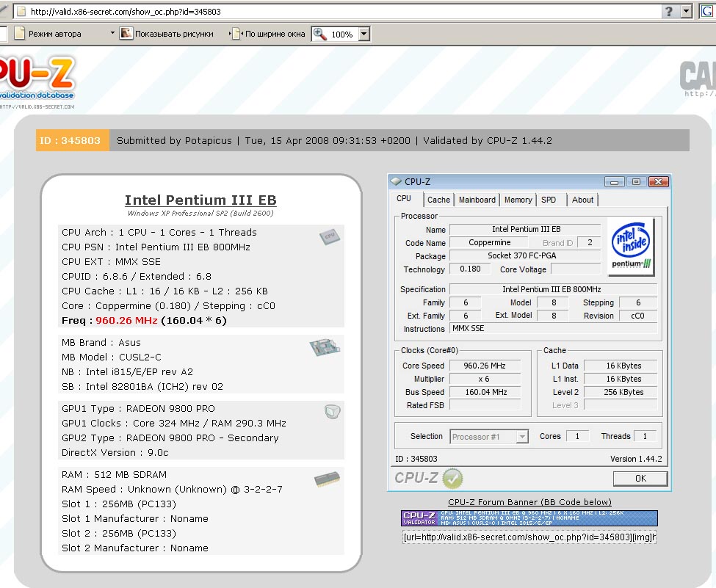Select the SPD tab
Screen dimensions: 716x588
click(549, 200)
